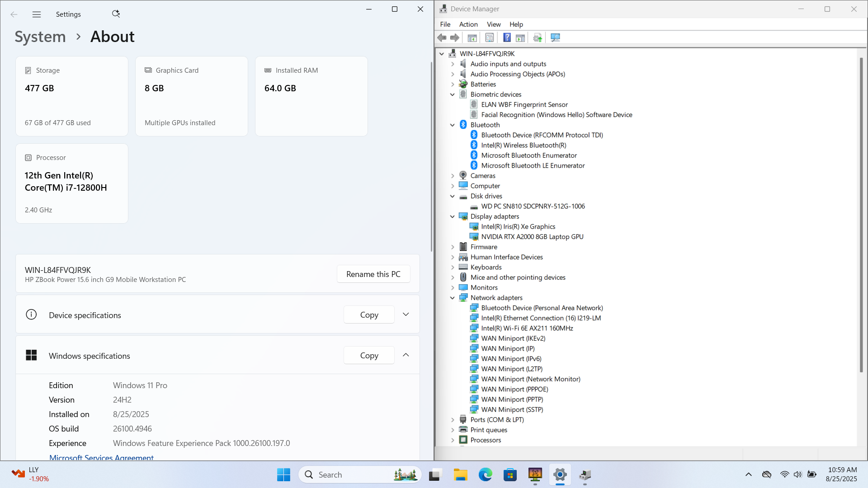Viewport: 868px width, 488px height.
Task: Open the Help menu in Device Manager
Action: [x=516, y=24]
